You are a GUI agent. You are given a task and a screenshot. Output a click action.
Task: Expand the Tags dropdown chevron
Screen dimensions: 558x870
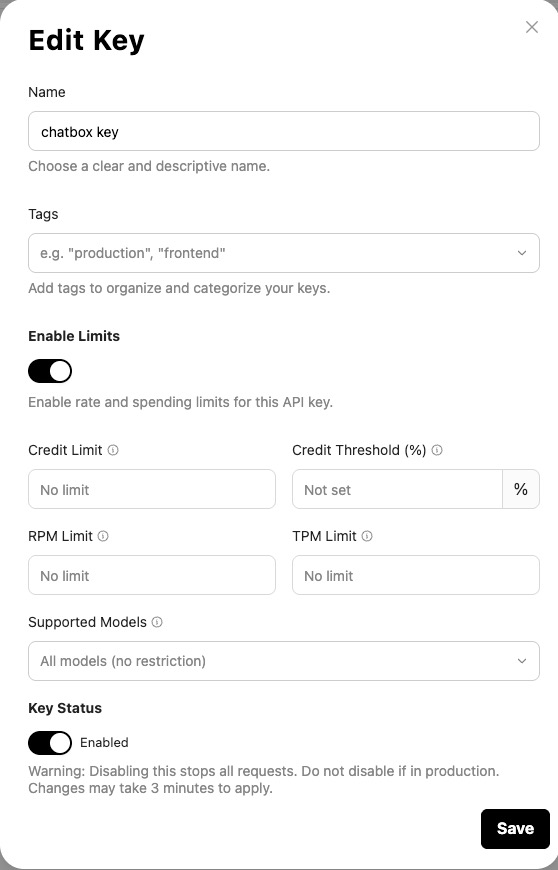click(521, 253)
